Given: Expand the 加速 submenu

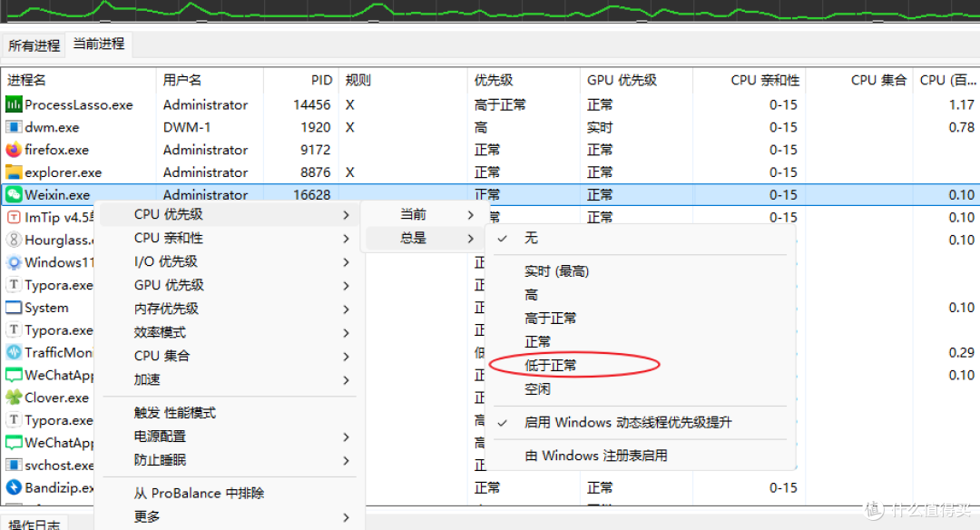Looking at the screenshot, I should click(230, 379).
